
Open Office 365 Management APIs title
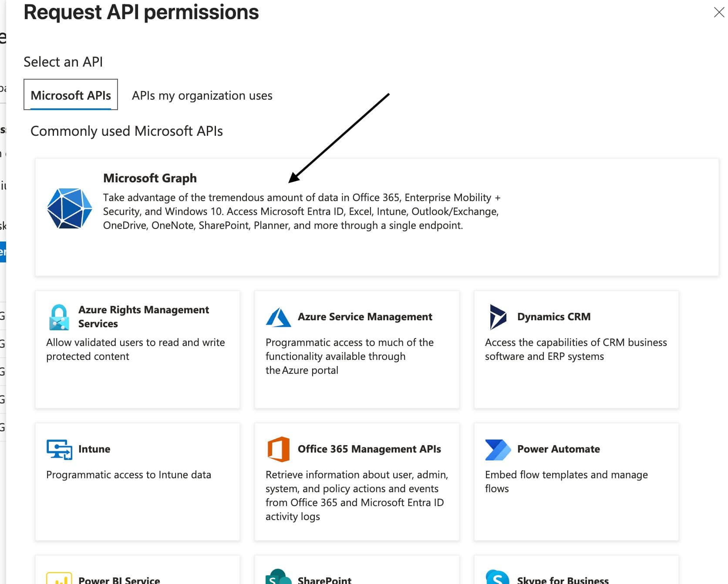[x=369, y=449]
